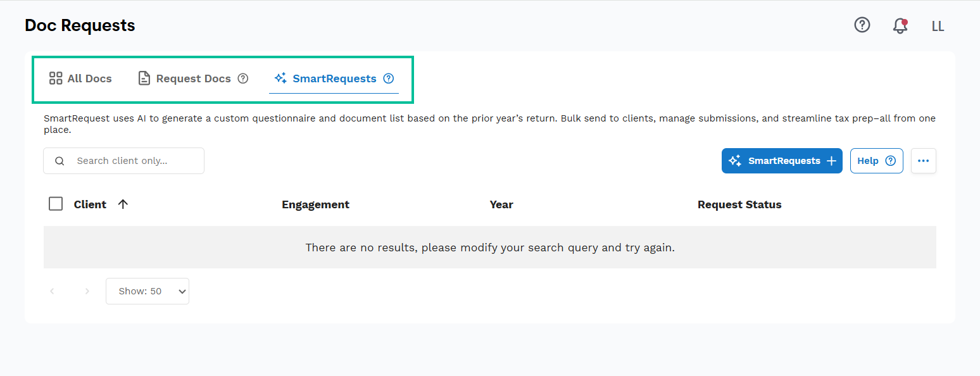Viewport: 980px width, 376px height.
Task: Click the SmartRequests sparkle icon
Action: click(x=279, y=78)
